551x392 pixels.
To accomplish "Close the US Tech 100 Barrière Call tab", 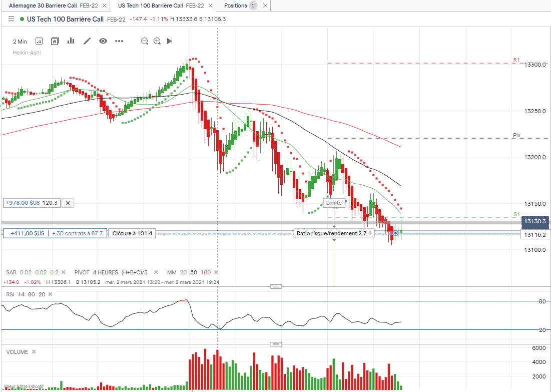I will 211,6.
